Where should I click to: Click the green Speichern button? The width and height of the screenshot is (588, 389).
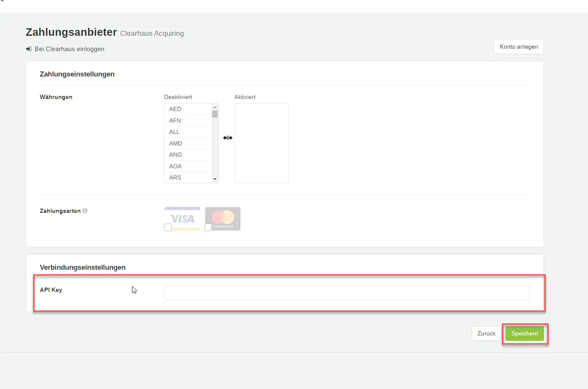click(524, 333)
